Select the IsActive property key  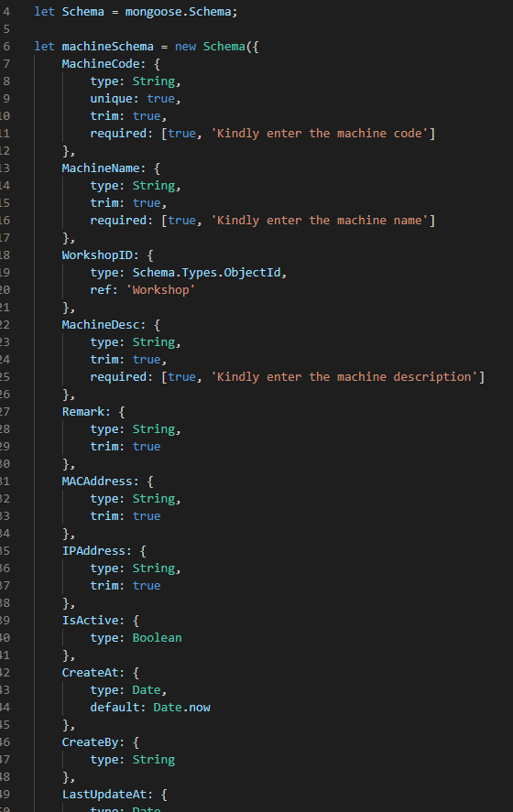coord(90,621)
